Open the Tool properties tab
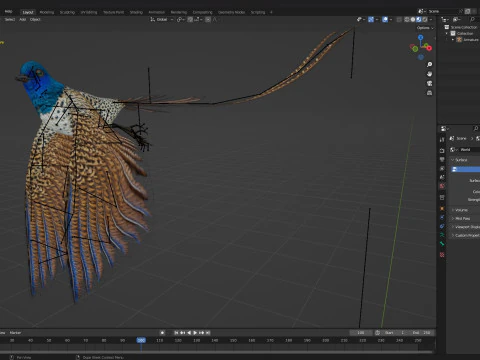 pos(442,140)
